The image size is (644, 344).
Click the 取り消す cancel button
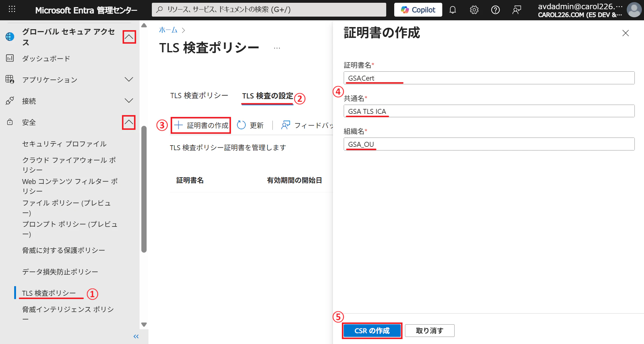click(x=429, y=331)
